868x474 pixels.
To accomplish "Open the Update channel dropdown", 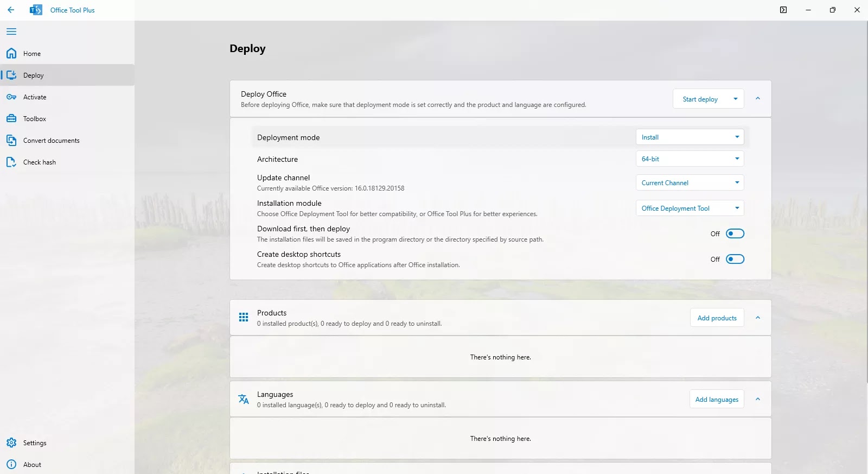I will [x=690, y=182].
